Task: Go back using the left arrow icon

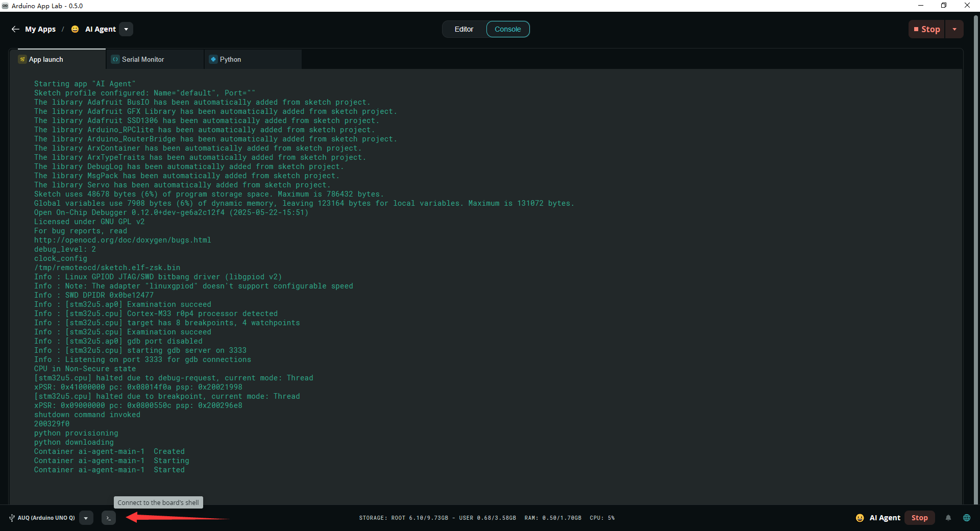Action: tap(15, 29)
